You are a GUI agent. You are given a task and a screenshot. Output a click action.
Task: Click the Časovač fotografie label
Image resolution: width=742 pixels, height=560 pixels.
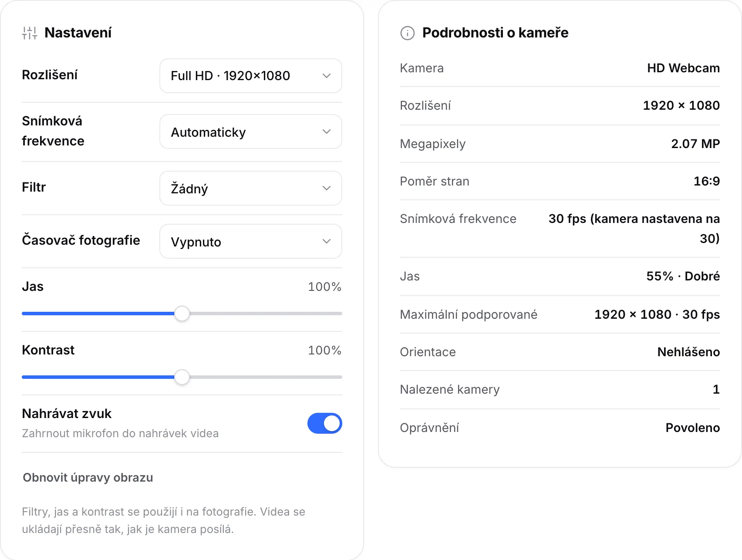click(x=81, y=240)
